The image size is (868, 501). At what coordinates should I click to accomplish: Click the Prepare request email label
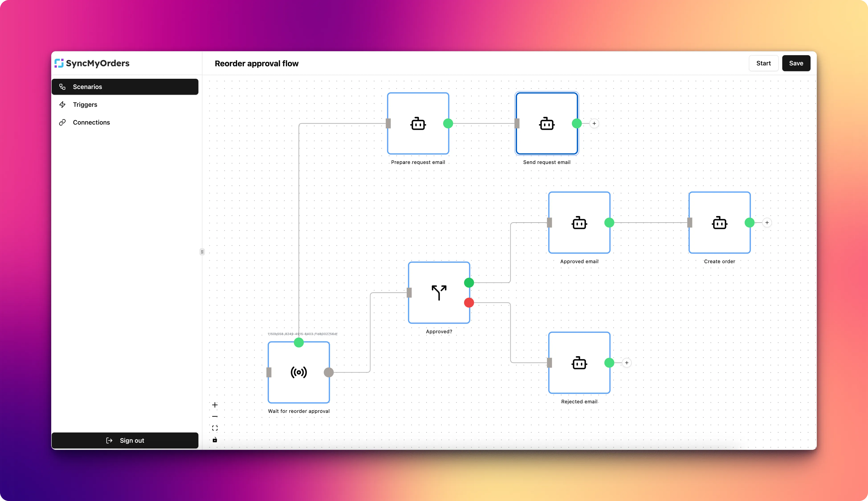click(x=418, y=162)
